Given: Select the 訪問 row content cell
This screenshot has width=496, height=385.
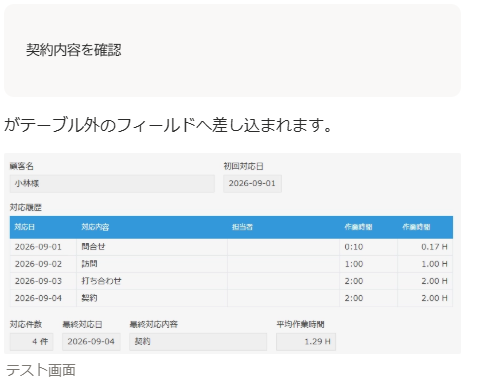Looking at the screenshot, I should coord(152,264).
